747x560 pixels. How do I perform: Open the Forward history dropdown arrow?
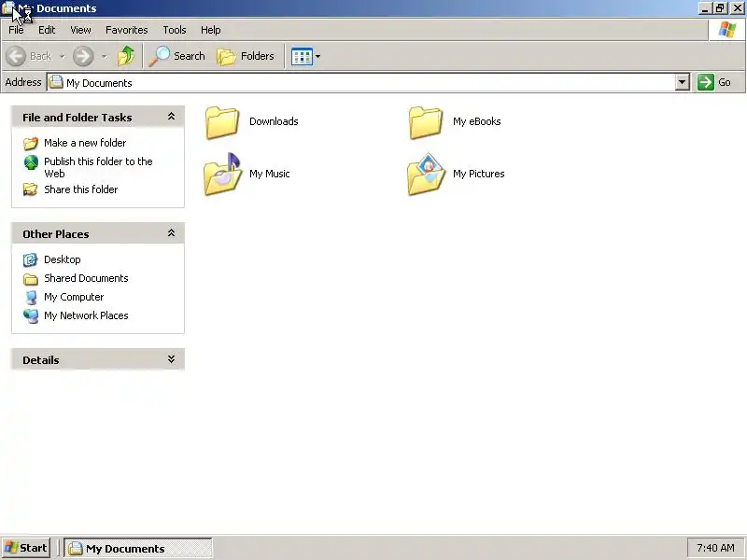(105, 56)
